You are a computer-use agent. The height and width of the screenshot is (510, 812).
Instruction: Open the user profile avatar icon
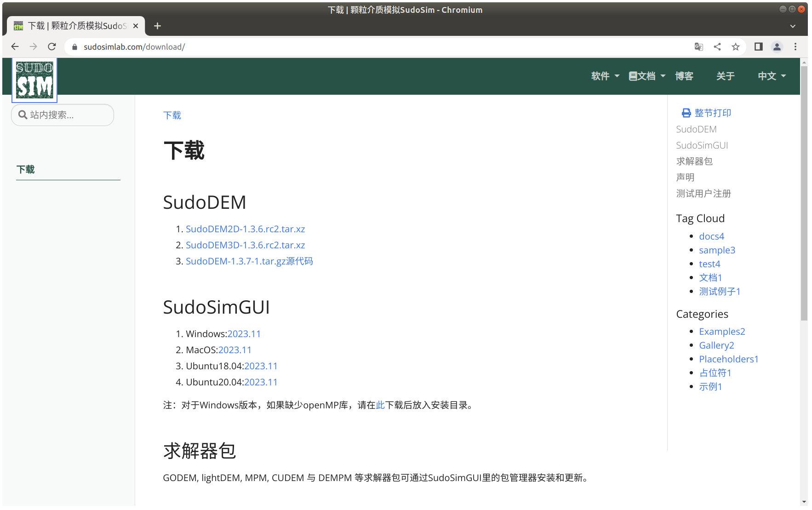[777, 46]
